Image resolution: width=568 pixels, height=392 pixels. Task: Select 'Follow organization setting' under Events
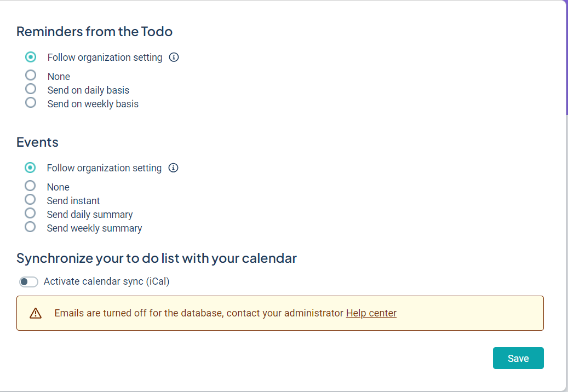pos(30,168)
